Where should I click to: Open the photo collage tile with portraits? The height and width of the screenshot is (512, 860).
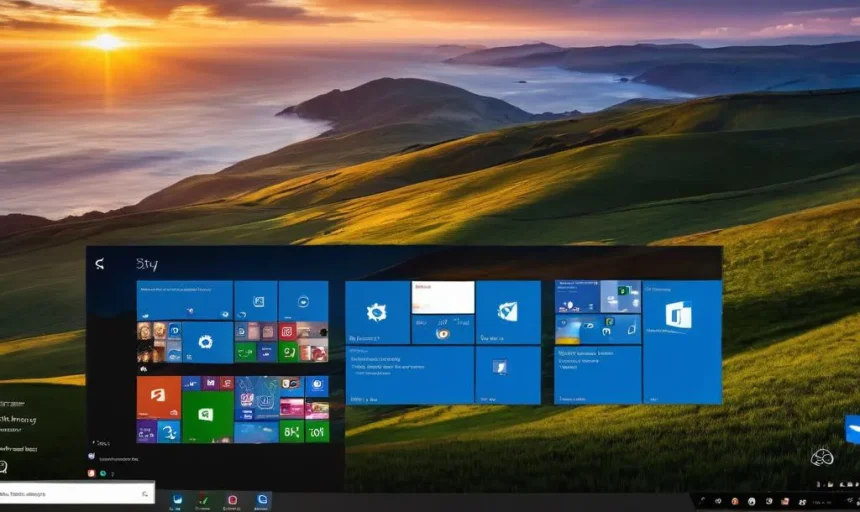(x=158, y=341)
